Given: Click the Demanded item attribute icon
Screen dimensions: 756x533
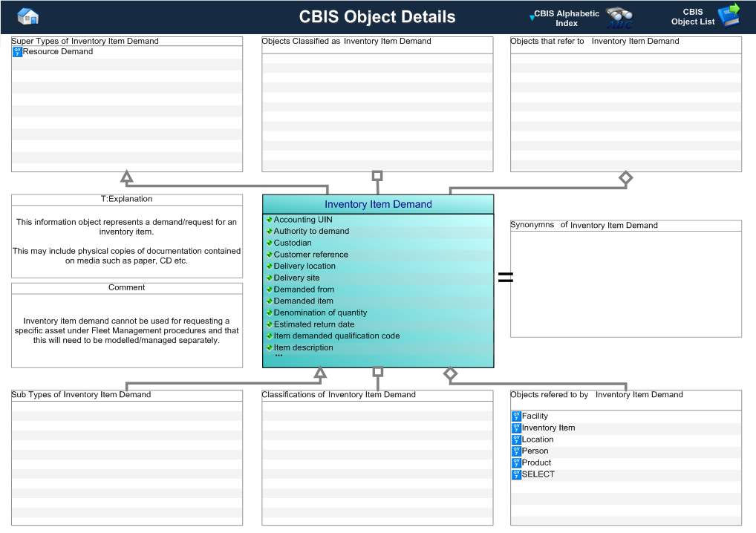Looking at the screenshot, I should [270, 301].
